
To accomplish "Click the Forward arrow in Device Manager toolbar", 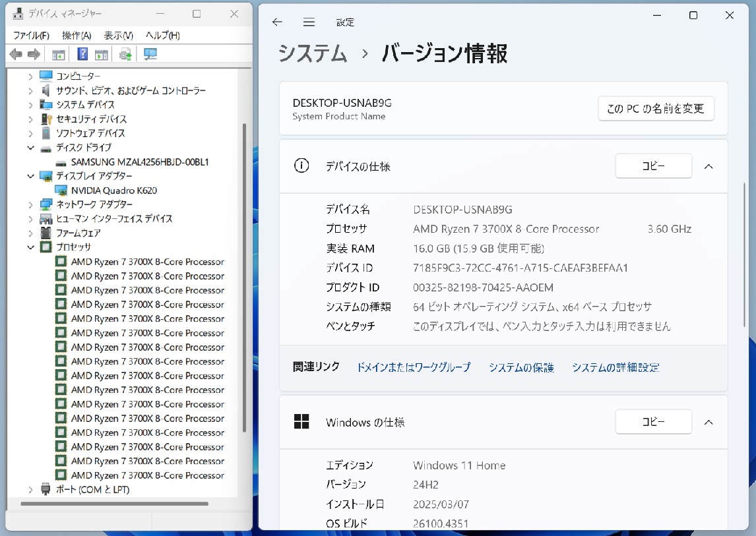I will [34, 55].
